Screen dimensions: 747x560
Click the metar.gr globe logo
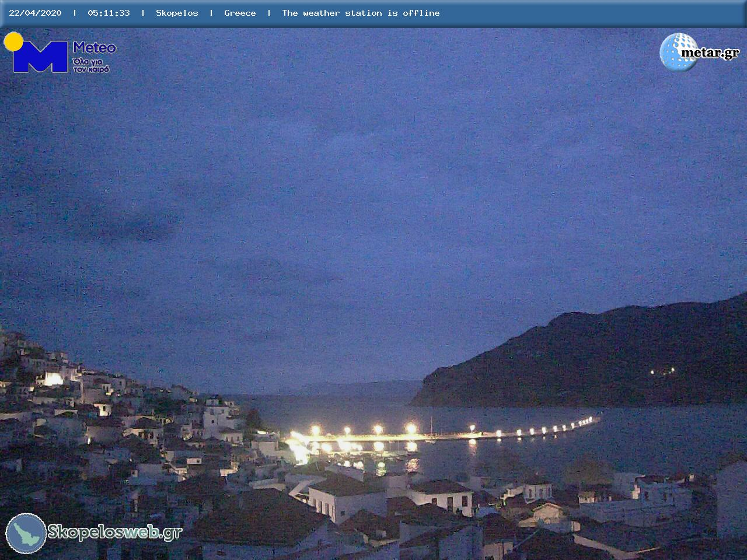click(679, 52)
